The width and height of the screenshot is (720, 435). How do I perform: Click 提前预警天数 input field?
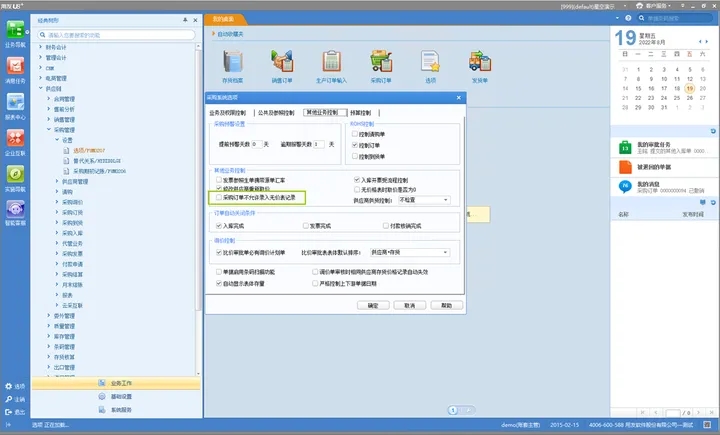click(257, 144)
